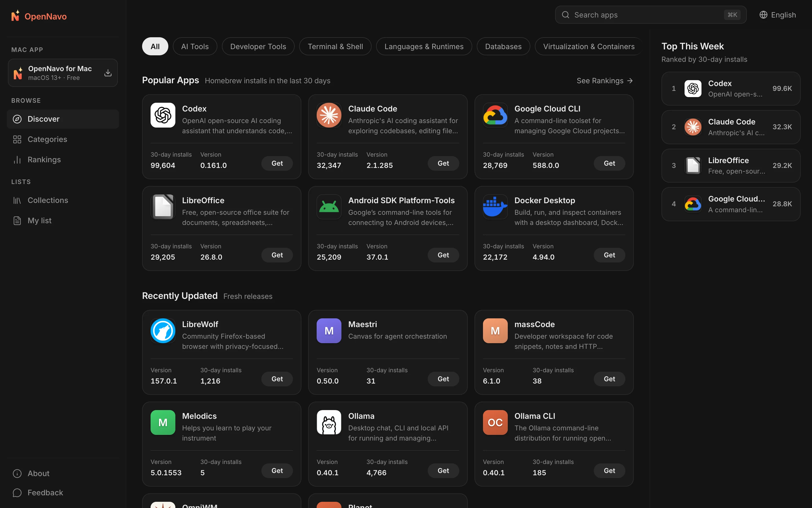Click the Google Cloud CLI icon in Popular Apps

[x=495, y=115]
